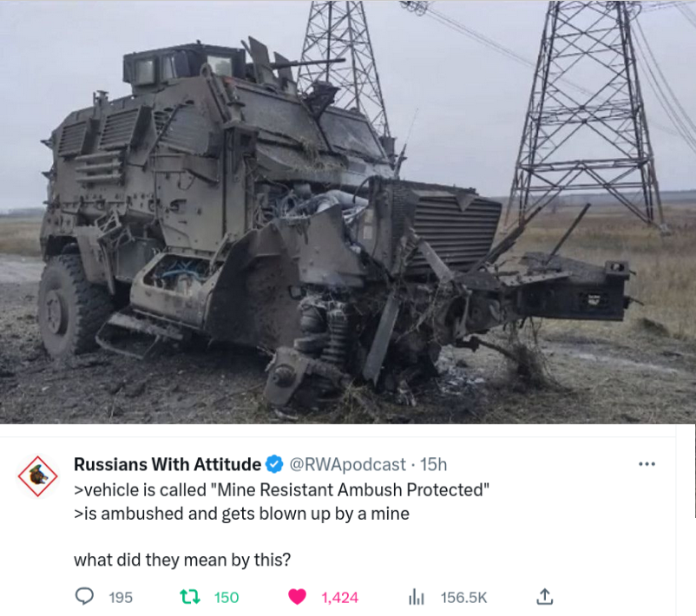This screenshot has width=696, height=616.
Task: Open the view analytics bar chart icon
Action: (x=417, y=597)
